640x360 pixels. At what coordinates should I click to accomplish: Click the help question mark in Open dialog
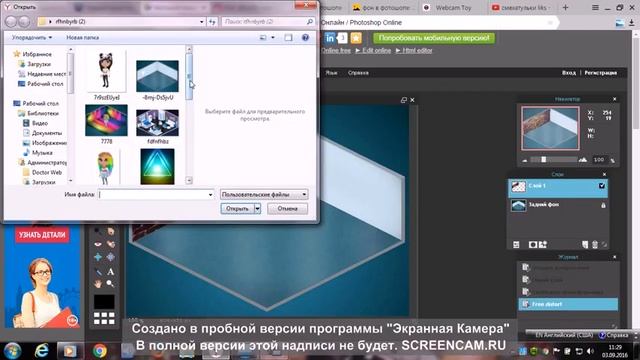pos(305,38)
